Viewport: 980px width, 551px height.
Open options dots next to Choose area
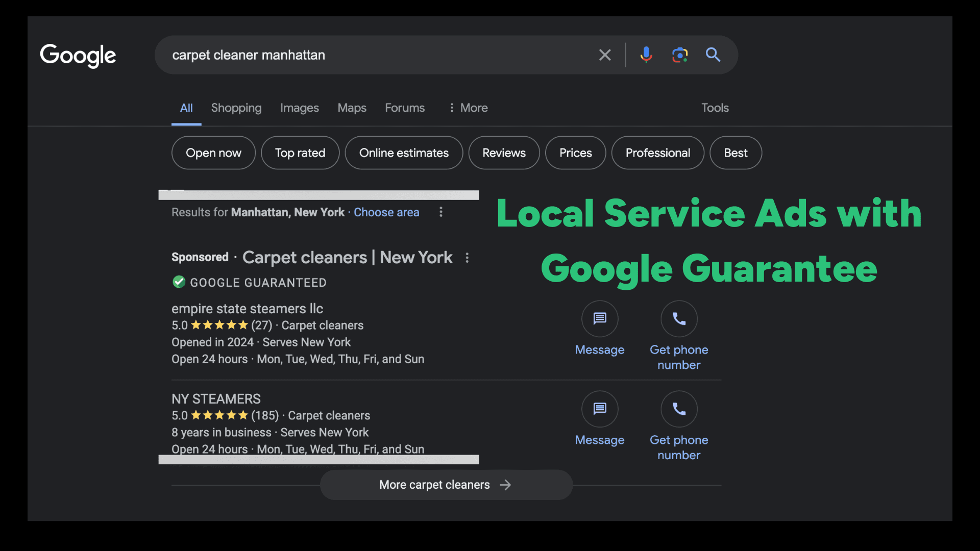(441, 212)
